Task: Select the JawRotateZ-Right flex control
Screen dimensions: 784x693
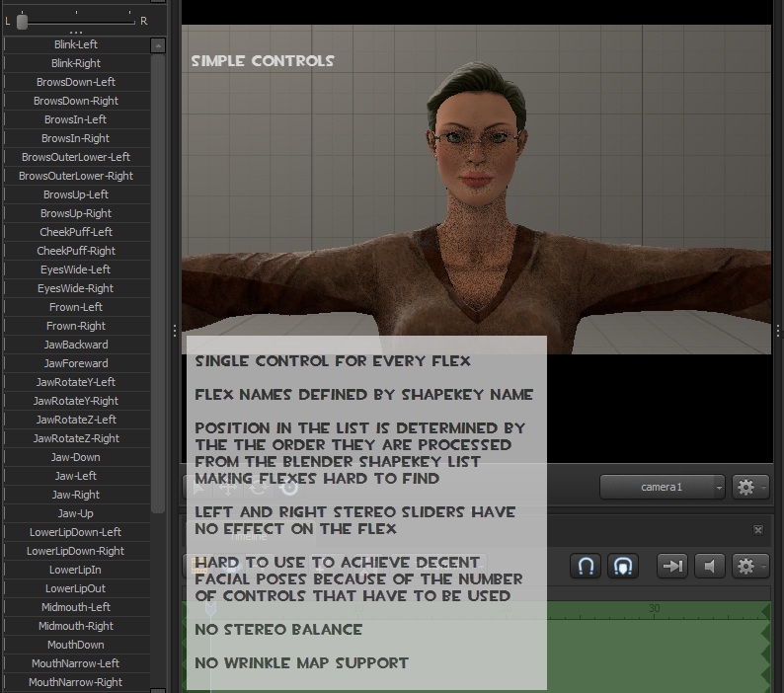Action: pyautogui.click(x=76, y=438)
